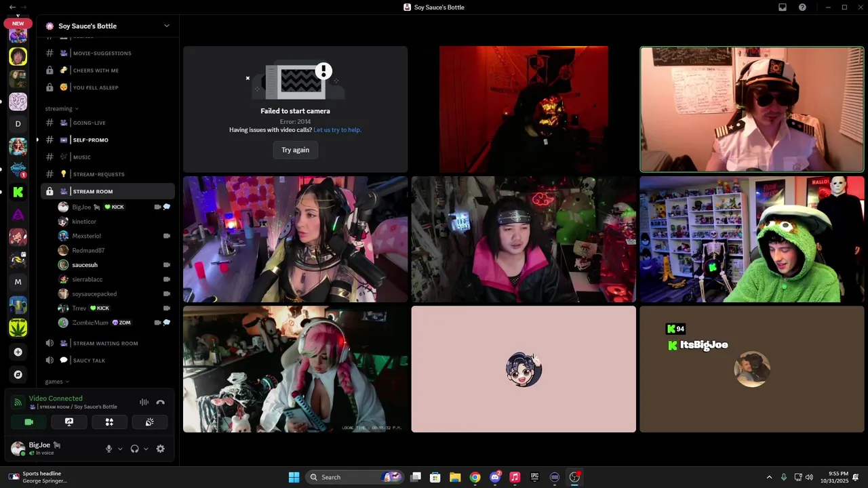868x488 pixels.
Task: Open the input device options arrow beside microphone
Action: [120, 449]
